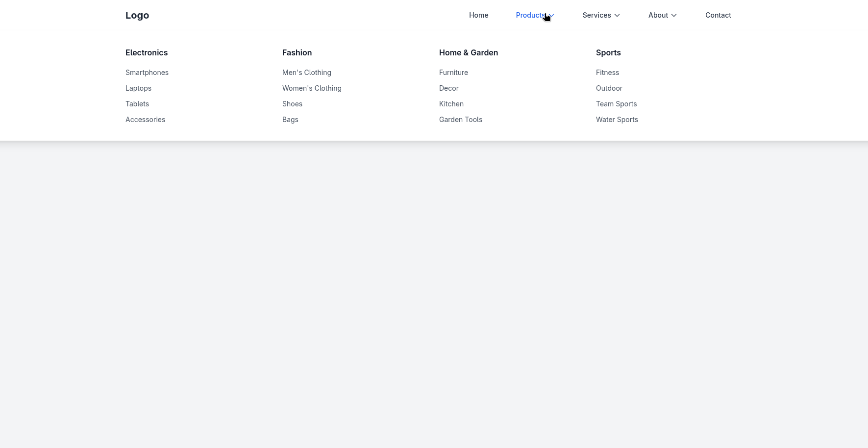Open the Kitchen link
Image resolution: width=868 pixels, height=448 pixels.
pos(451,104)
